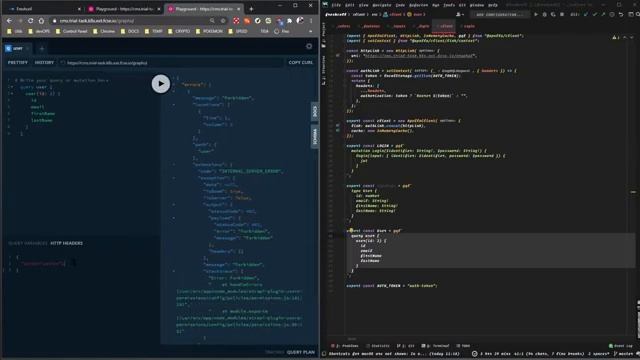Open the run configuration dropdown
640x360 pixels.
coord(499,14)
